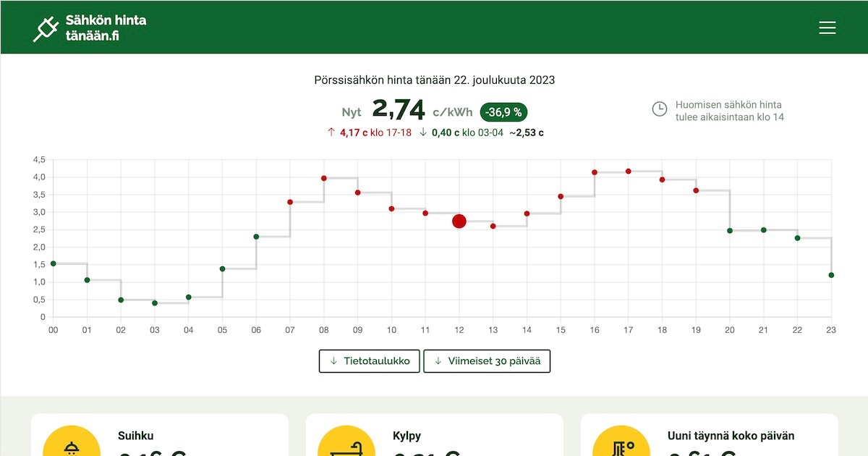The image size is (868, 456).
Task: Expand the Viimeiset 30 päivää section
Action: click(x=487, y=361)
